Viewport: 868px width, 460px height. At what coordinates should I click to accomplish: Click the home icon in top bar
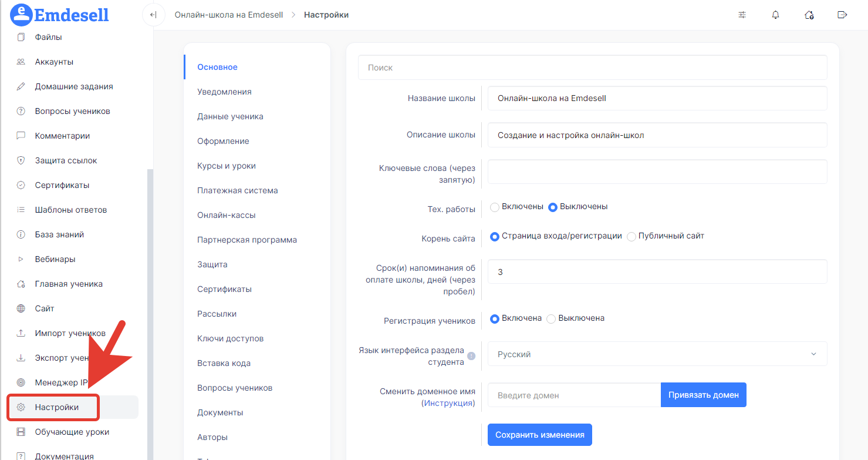pyautogui.click(x=809, y=15)
